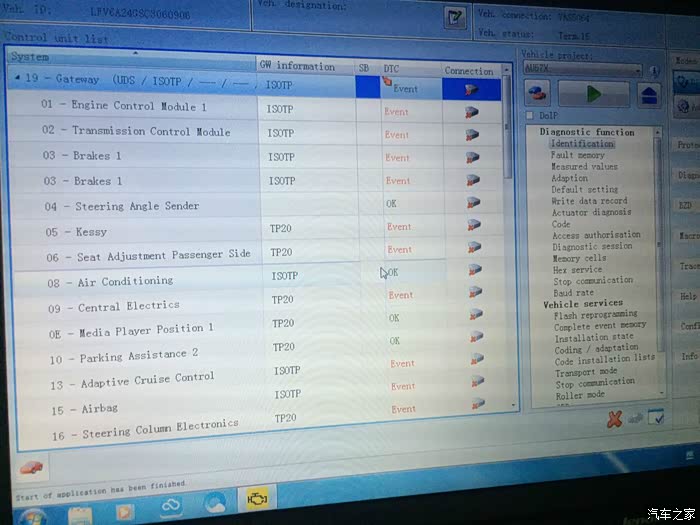
Task: Select Coding / adaptation under Vehicle services
Action: pyautogui.click(x=596, y=348)
